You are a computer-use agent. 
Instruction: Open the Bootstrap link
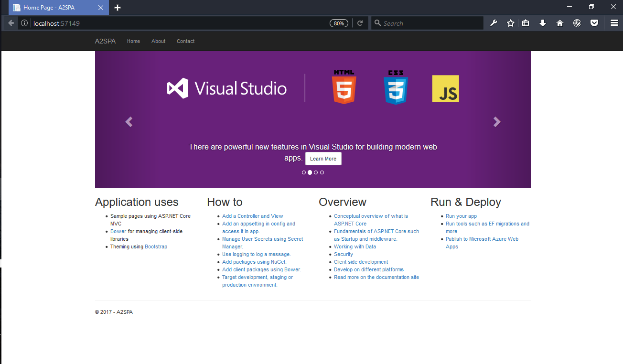pyautogui.click(x=156, y=246)
